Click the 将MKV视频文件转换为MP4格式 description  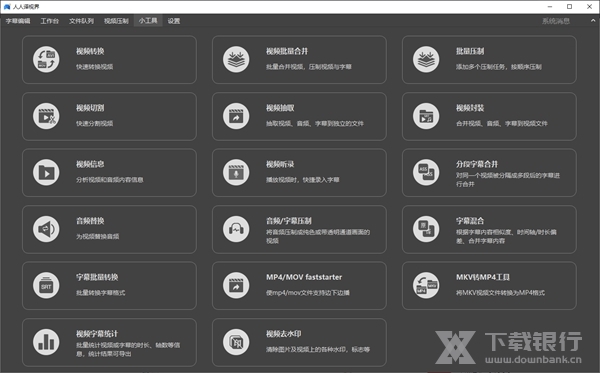(500, 293)
